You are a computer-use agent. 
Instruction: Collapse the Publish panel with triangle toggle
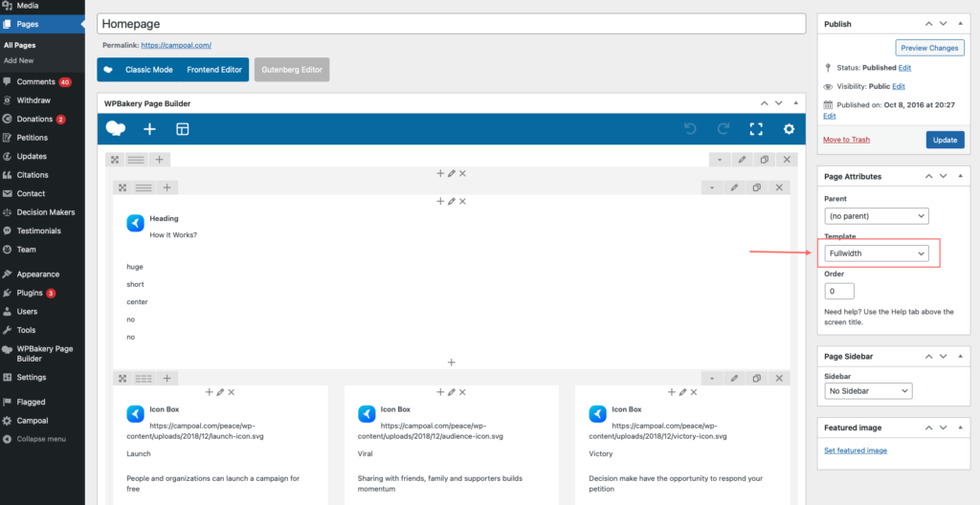pos(961,24)
